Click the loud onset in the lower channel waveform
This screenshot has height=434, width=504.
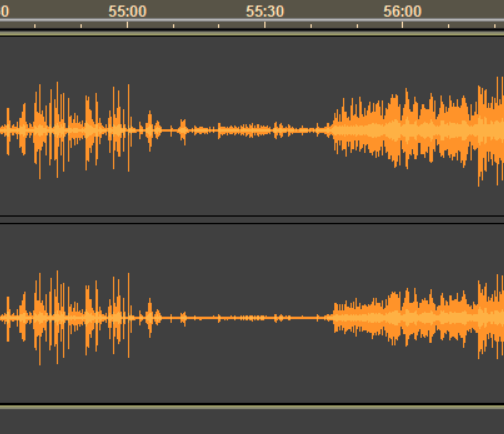334,317
